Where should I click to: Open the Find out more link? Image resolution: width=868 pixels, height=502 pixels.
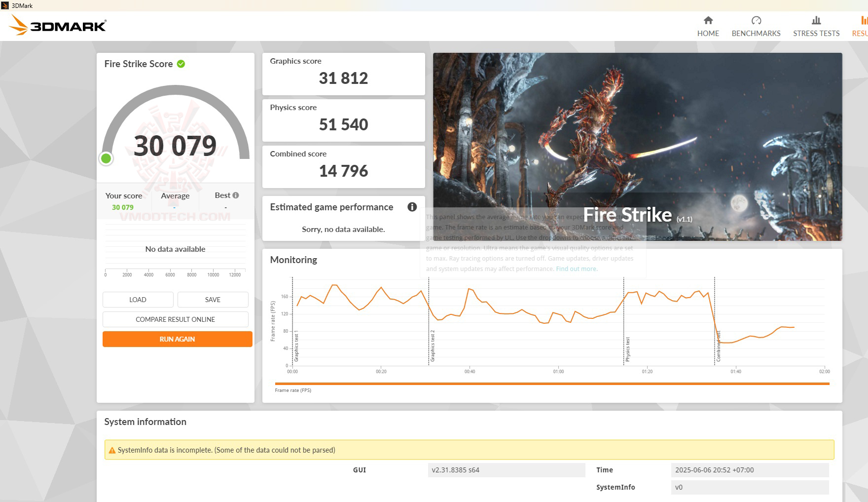[x=576, y=269]
